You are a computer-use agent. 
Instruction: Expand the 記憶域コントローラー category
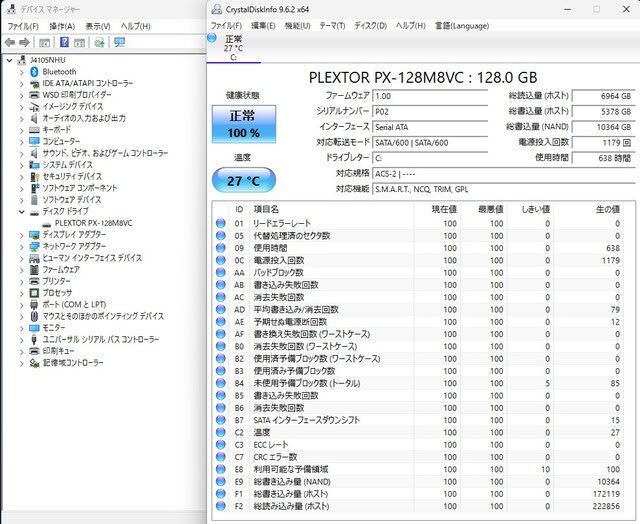22,364
